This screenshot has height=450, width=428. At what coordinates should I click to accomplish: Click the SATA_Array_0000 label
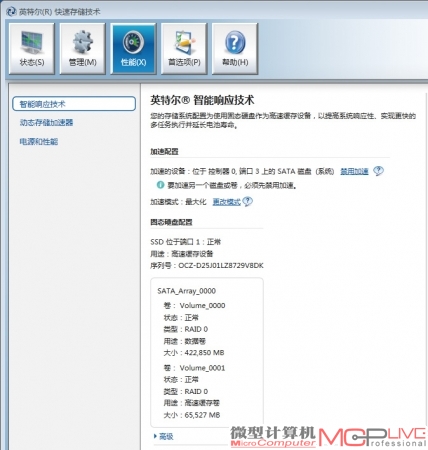(187, 291)
